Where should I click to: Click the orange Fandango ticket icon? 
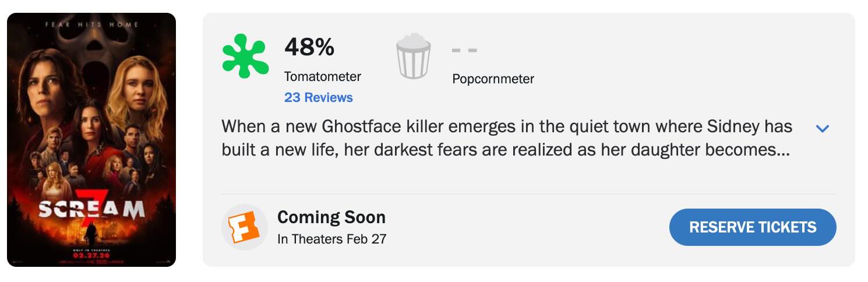[244, 227]
